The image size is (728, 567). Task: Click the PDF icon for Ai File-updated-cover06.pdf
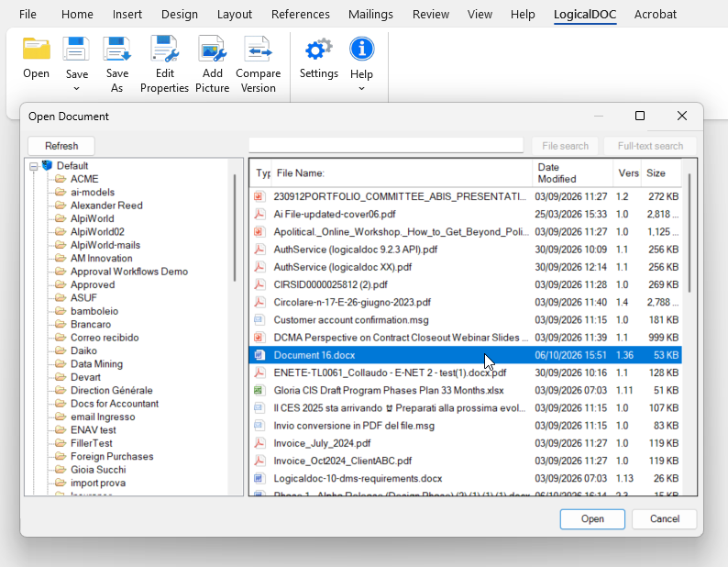point(259,215)
